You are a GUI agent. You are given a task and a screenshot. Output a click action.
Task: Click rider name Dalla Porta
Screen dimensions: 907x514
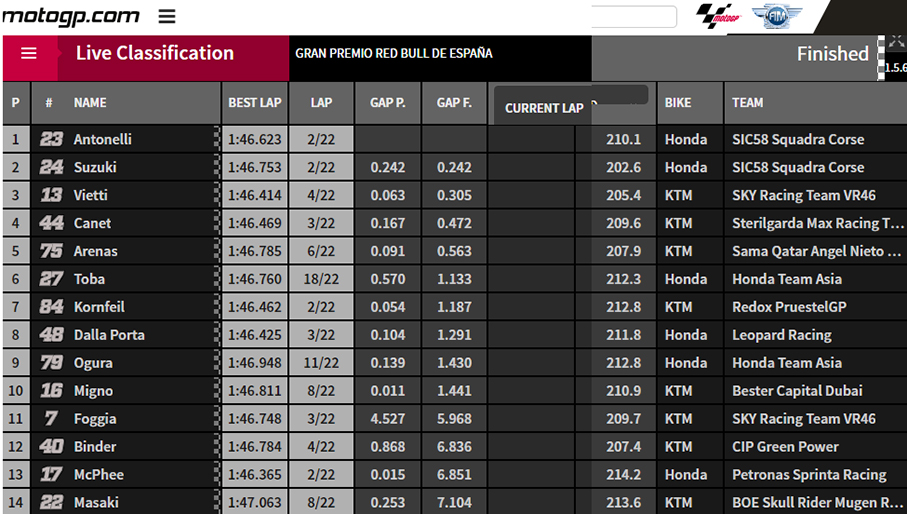[x=109, y=335]
